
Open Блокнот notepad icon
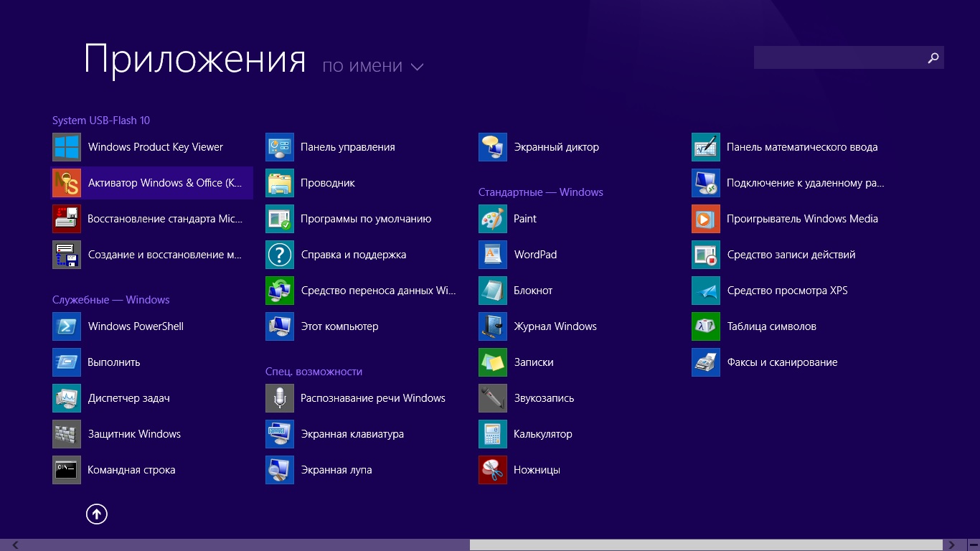493,291
